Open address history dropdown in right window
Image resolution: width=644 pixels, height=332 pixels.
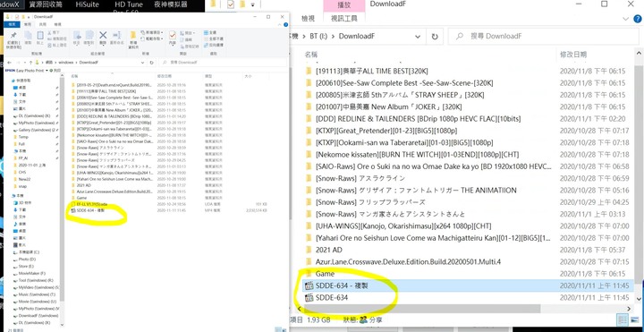418,36
